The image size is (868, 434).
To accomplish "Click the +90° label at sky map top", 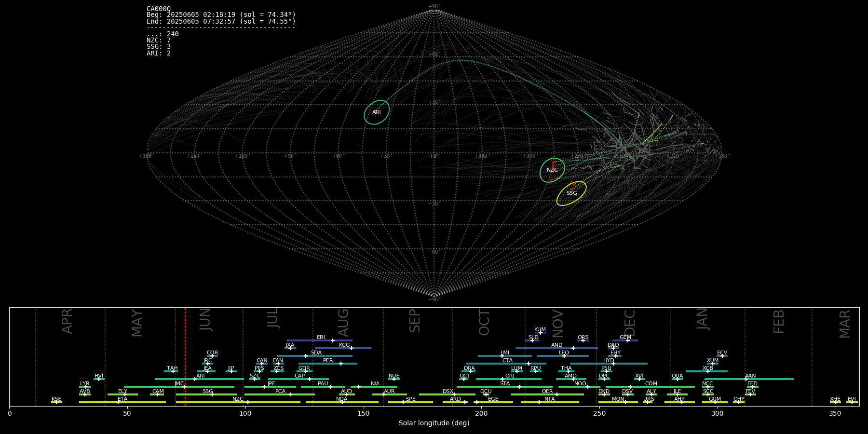I will (x=434, y=7).
